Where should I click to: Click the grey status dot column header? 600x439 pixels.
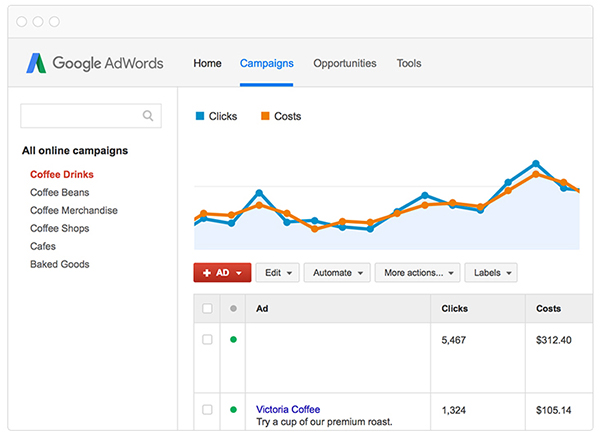(233, 308)
